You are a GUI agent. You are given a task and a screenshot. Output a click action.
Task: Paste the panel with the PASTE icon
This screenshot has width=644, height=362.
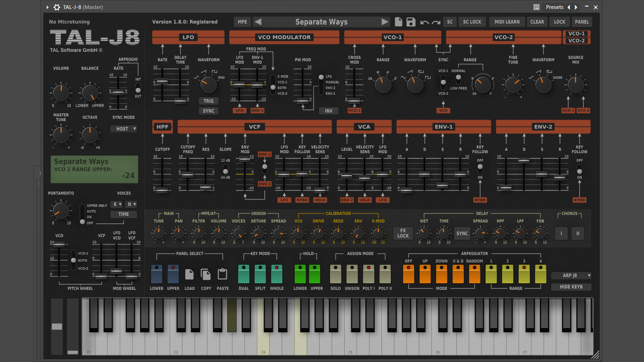coord(223,274)
